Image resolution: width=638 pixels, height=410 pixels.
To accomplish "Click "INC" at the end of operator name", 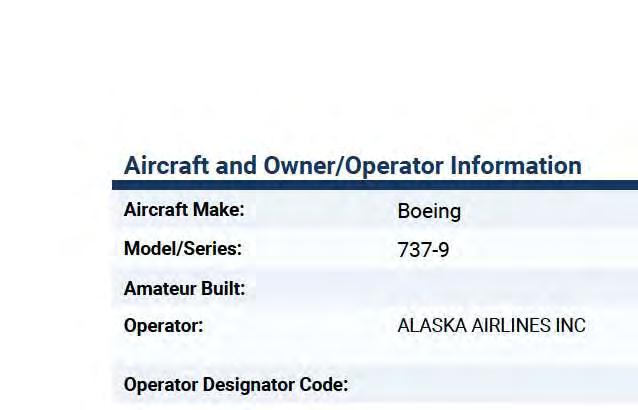I will [x=571, y=326].
